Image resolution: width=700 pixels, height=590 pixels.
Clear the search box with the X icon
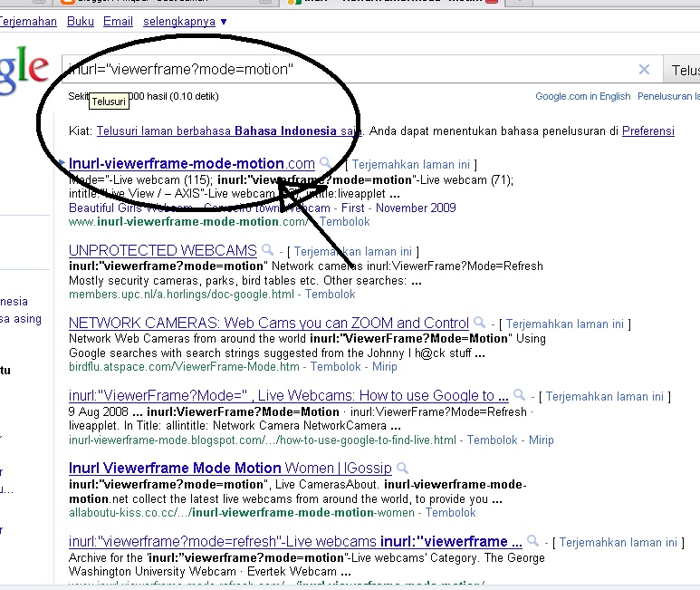click(644, 69)
